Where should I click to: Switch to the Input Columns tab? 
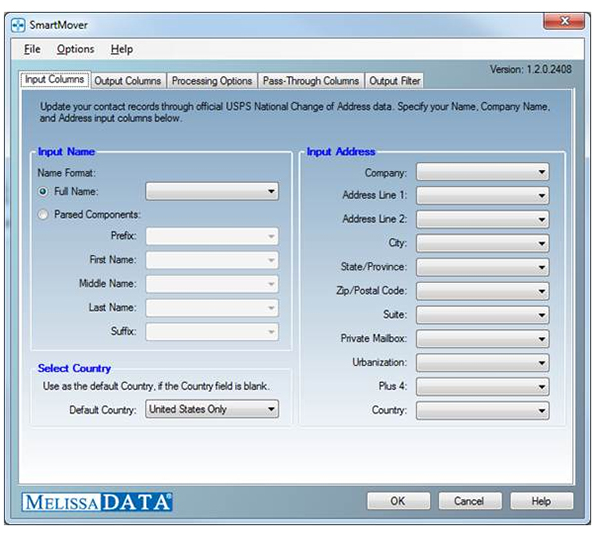55,80
